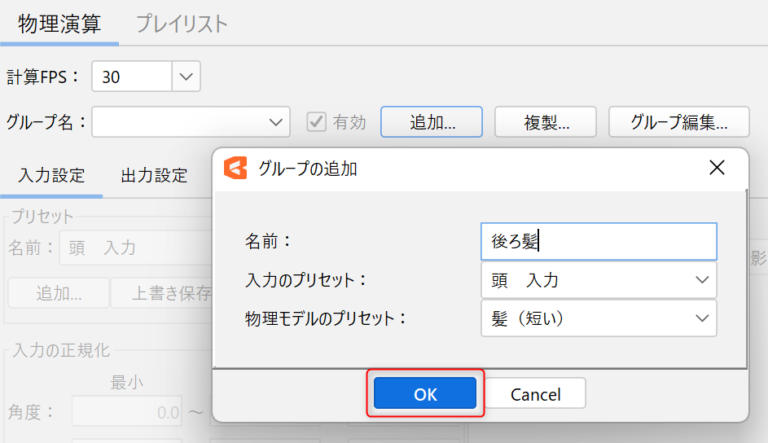Close the グループの追加 dialog
This screenshot has height=443, width=768.
click(716, 168)
